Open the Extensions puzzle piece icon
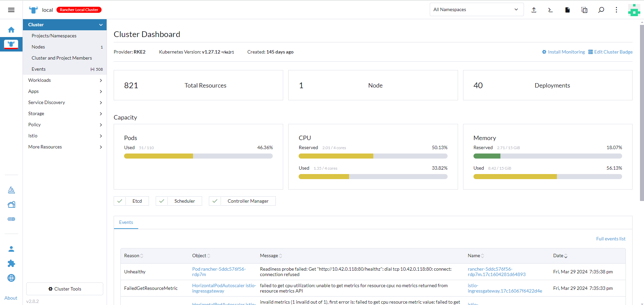Image resolution: width=644 pixels, height=305 pixels. click(x=11, y=263)
